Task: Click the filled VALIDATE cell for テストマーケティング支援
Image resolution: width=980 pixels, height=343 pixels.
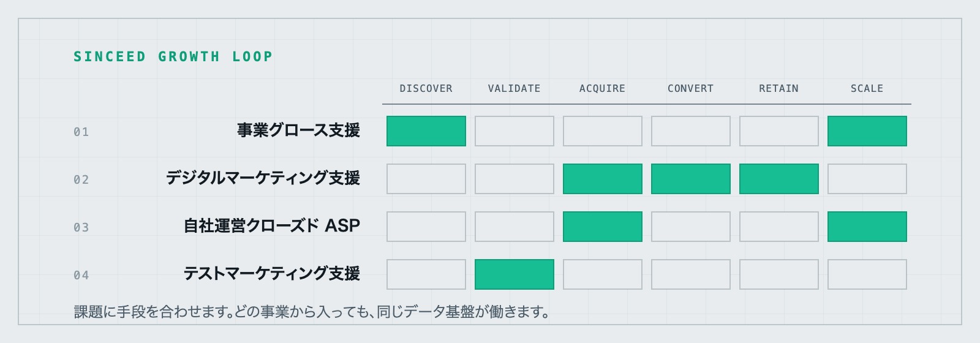Action: click(x=514, y=274)
